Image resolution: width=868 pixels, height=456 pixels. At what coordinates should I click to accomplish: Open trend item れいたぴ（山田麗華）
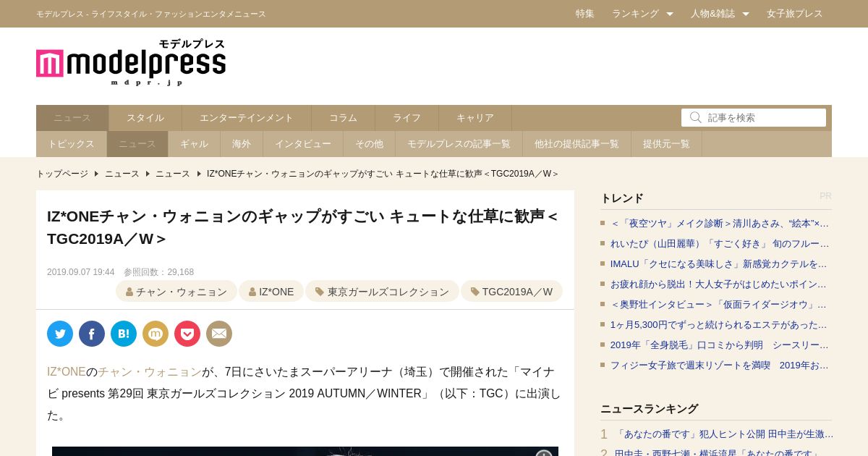click(720, 244)
